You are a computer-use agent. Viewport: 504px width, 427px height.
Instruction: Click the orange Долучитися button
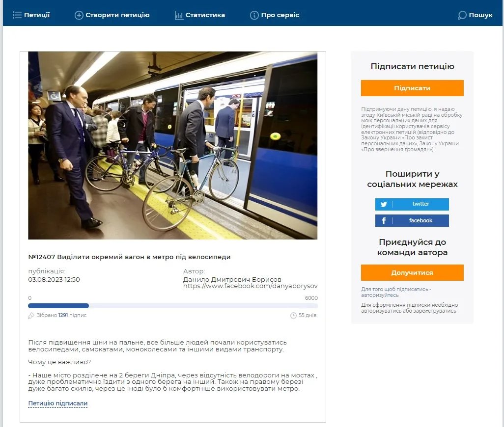click(412, 272)
